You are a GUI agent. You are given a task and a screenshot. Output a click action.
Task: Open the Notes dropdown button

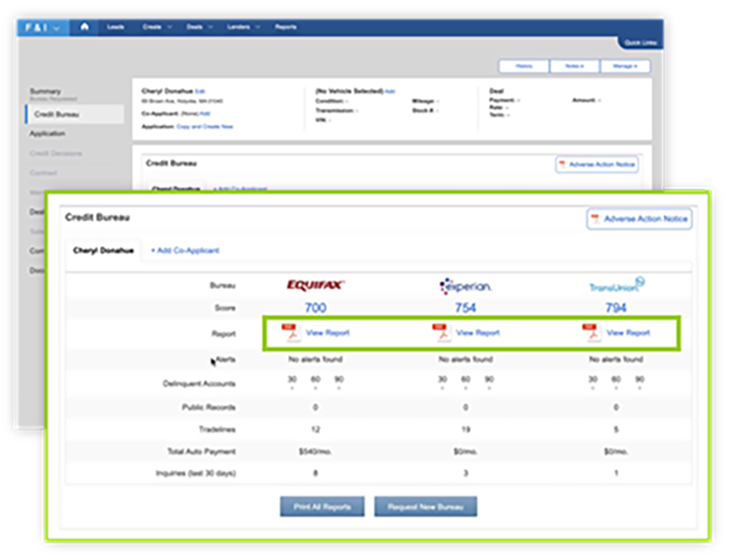pos(575,66)
